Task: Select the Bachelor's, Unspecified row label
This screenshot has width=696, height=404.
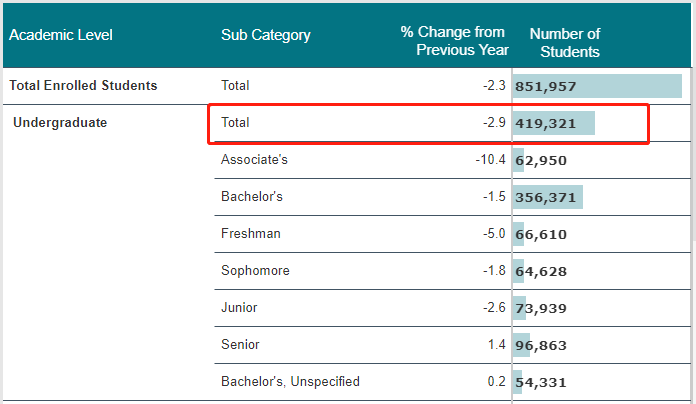Action: click(x=290, y=382)
